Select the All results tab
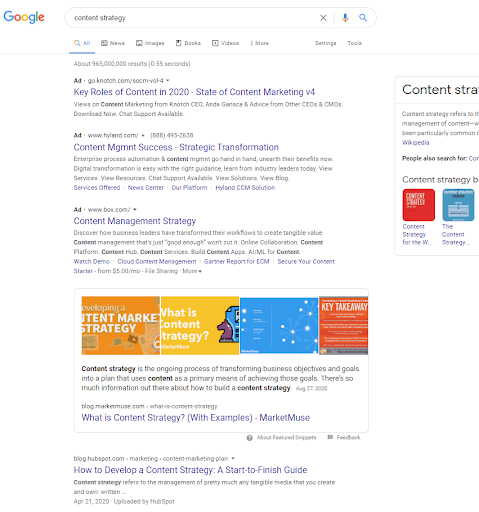This screenshot has width=479, height=512. [82, 43]
